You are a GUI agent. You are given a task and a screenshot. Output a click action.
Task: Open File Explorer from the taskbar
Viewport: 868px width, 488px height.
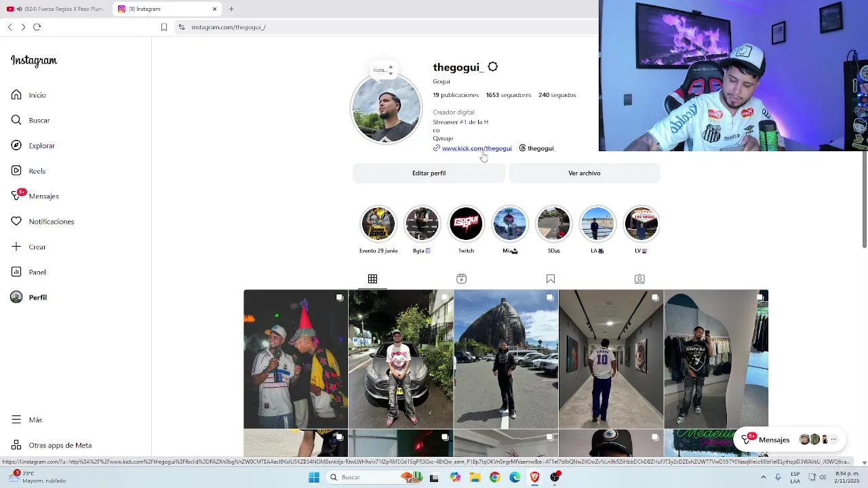(x=475, y=477)
